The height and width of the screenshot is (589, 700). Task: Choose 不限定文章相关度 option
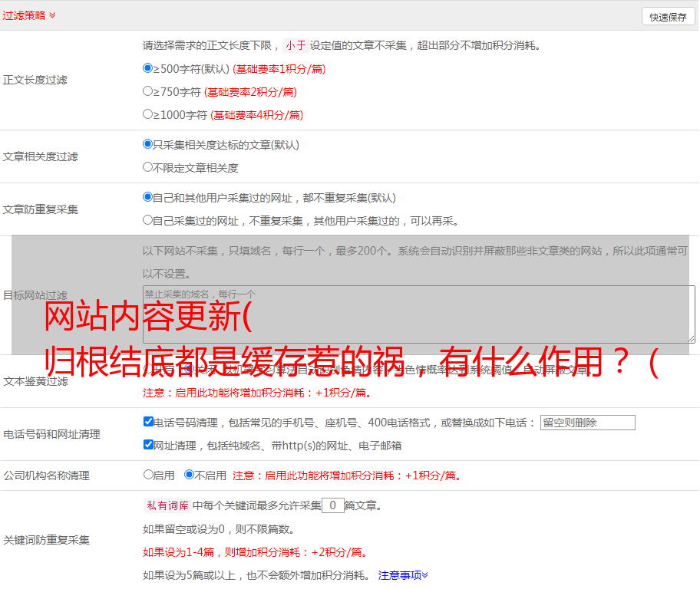pos(148,167)
